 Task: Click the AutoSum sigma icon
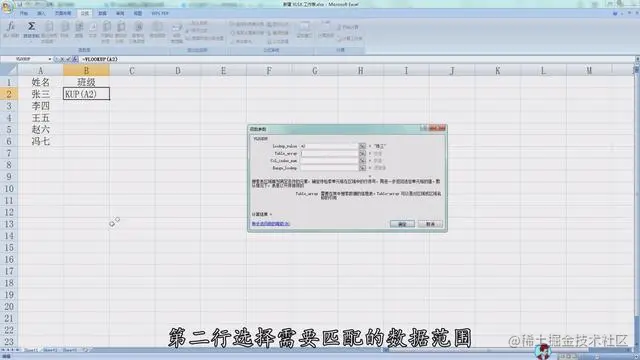click(31, 27)
